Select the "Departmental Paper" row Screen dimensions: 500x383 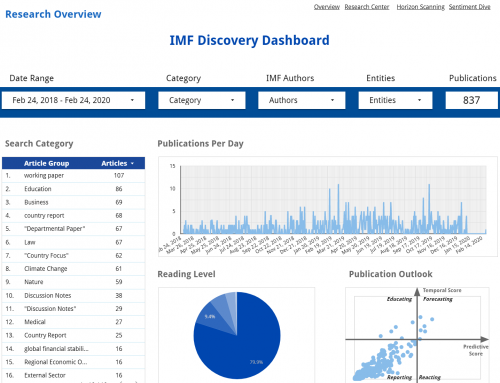pos(73,229)
